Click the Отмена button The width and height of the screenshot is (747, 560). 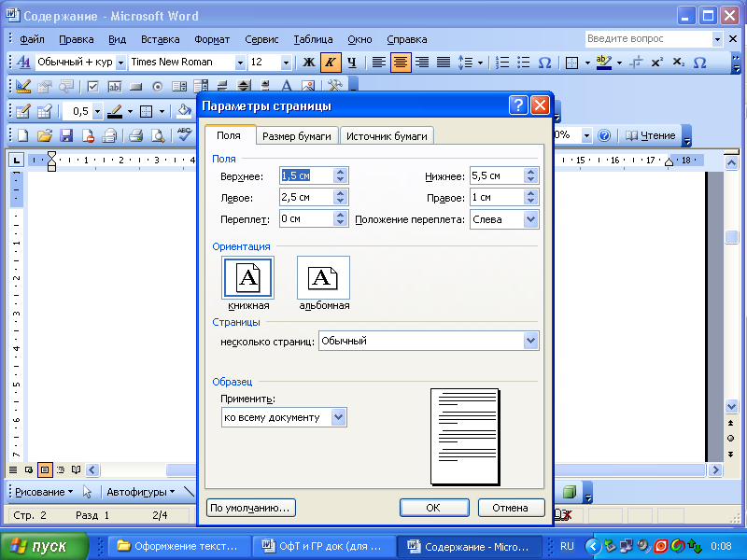click(511, 508)
